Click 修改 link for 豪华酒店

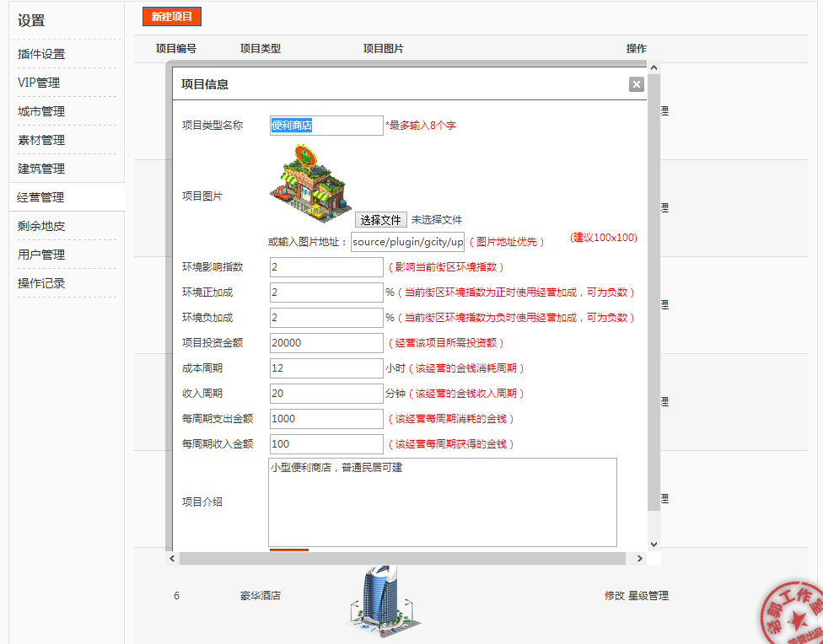tap(614, 596)
